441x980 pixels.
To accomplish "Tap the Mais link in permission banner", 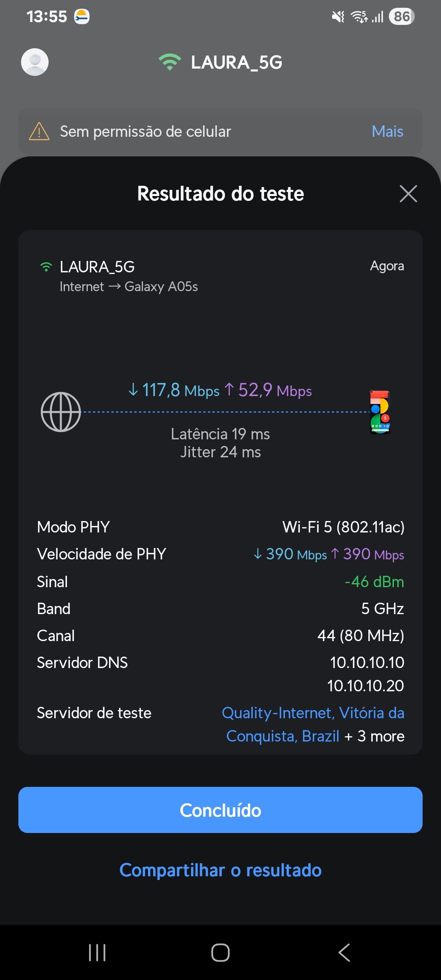I will coord(387,131).
